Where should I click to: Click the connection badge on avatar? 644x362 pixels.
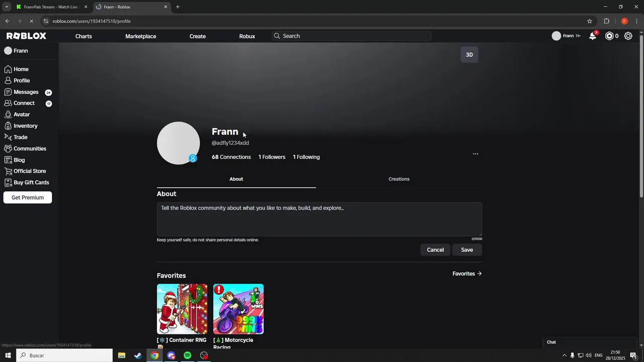click(193, 158)
